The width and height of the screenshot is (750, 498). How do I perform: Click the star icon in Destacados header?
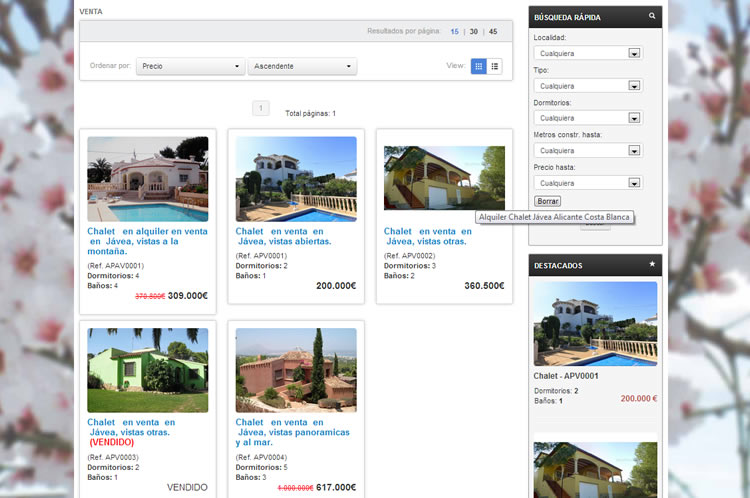[652, 265]
